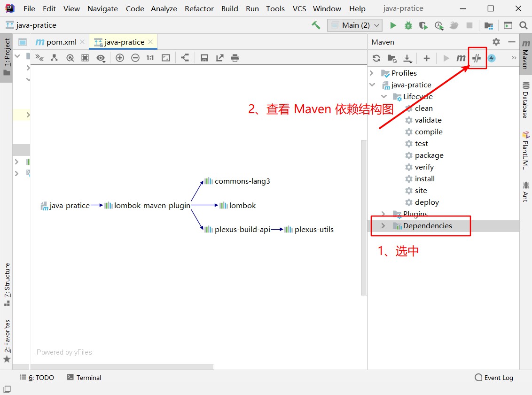
Task: Toggle the Ant side tool window
Action: 525,192
